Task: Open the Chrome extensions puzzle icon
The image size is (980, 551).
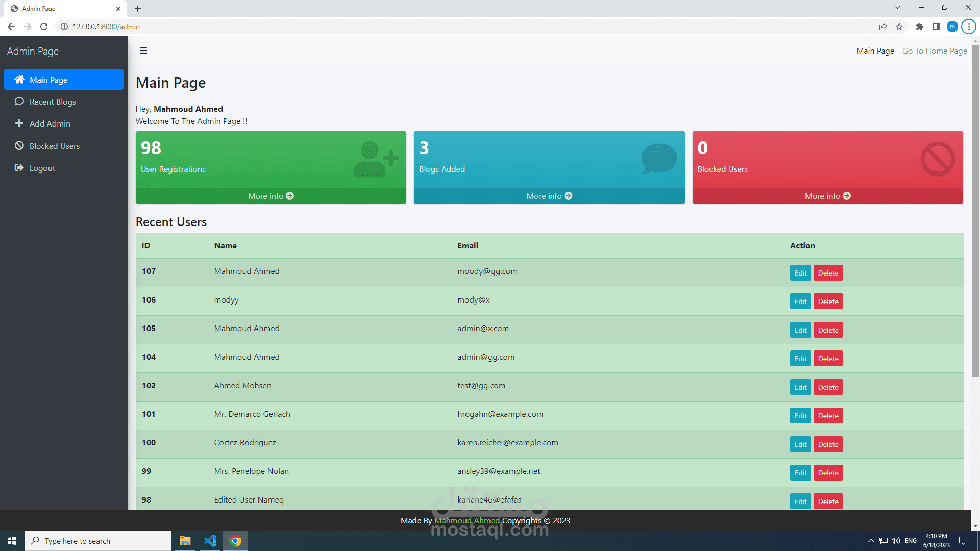Action: [919, 27]
